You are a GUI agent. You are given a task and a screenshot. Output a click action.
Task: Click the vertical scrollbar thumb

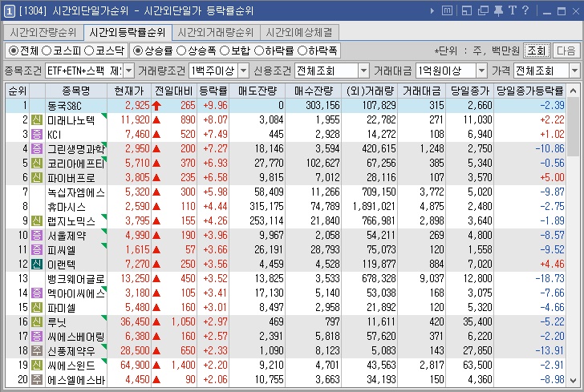[574, 127]
